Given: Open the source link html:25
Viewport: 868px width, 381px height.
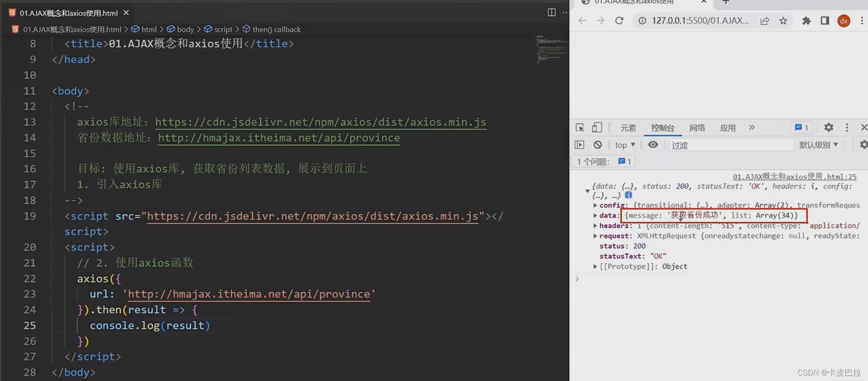Looking at the screenshot, I should tap(794, 177).
